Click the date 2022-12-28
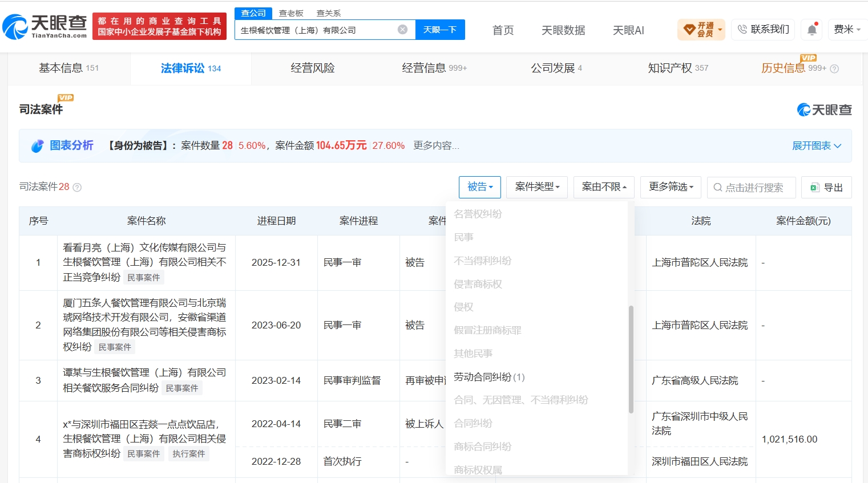This screenshot has height=483, width=868. (x=276, y=461)
